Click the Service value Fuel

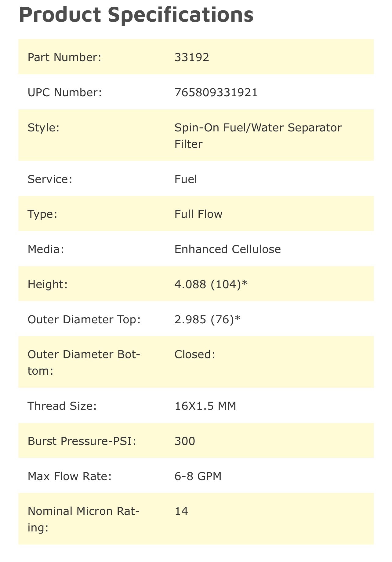(186, 179)
